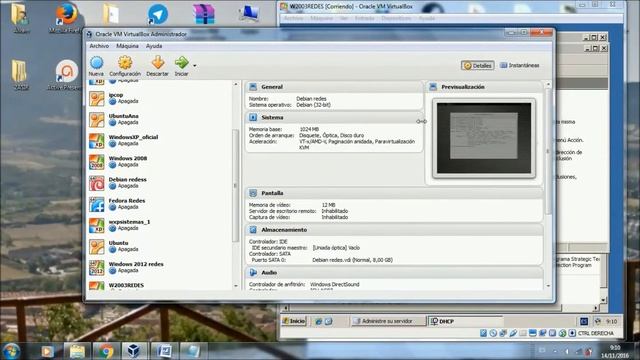Click the Previsualización icon
This screenshot has height=360, width=640.
433,87
